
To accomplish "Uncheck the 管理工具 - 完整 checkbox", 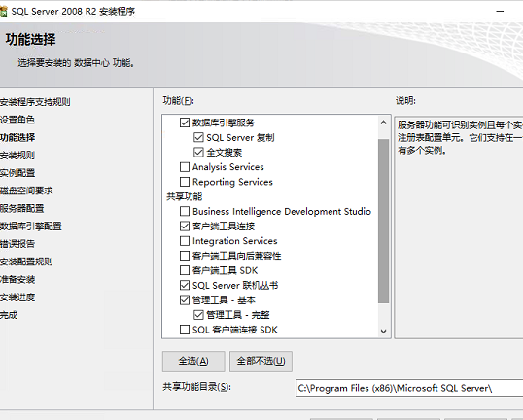I will (x=198, y=315).
